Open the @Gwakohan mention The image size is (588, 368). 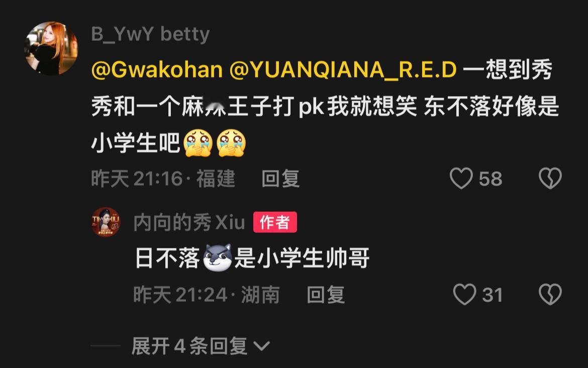(x=157, y=70)
